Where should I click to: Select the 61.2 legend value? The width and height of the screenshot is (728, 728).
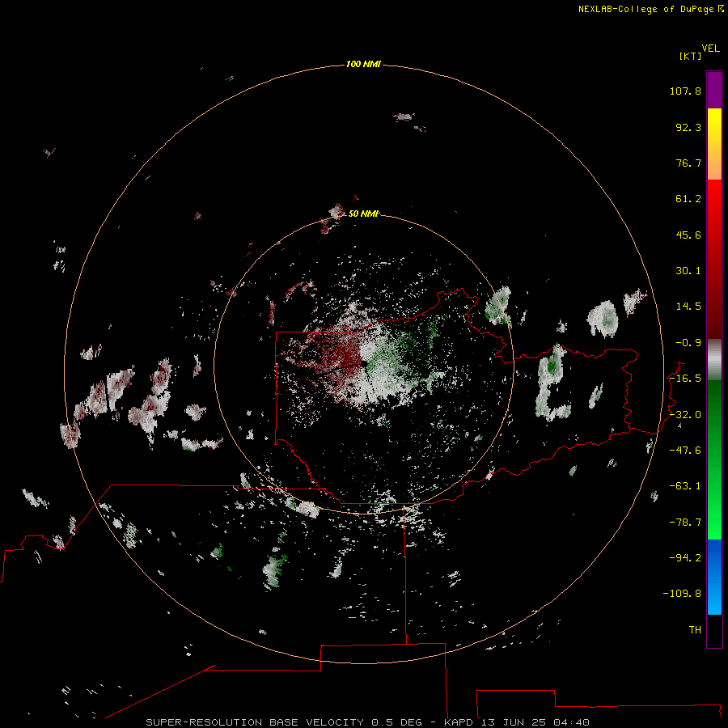coord(688,199)
